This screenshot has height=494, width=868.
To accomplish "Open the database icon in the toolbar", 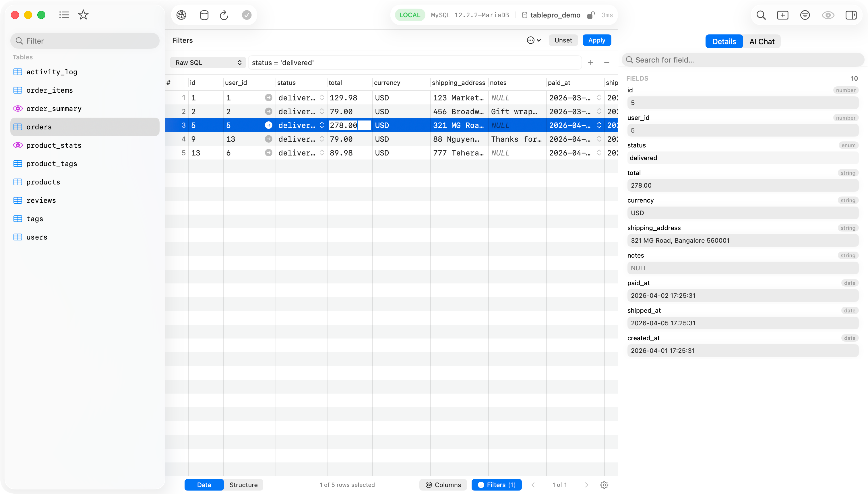I will (x=204, y=15).
